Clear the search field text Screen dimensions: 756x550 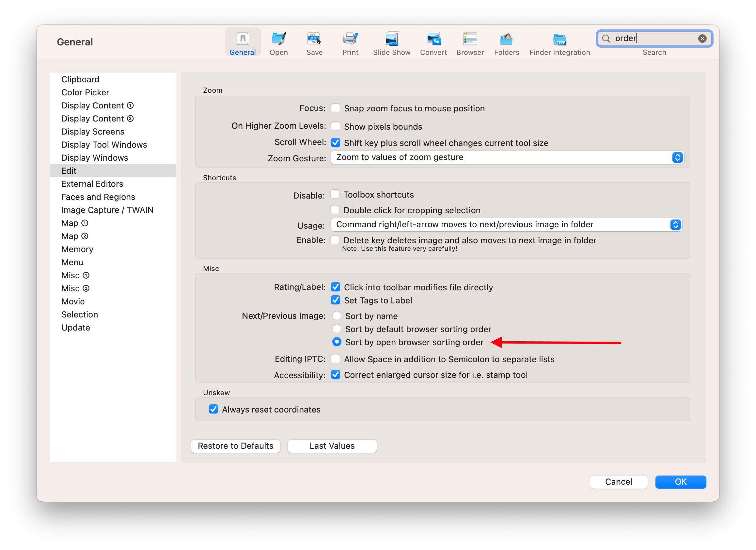tap(702, 39)
